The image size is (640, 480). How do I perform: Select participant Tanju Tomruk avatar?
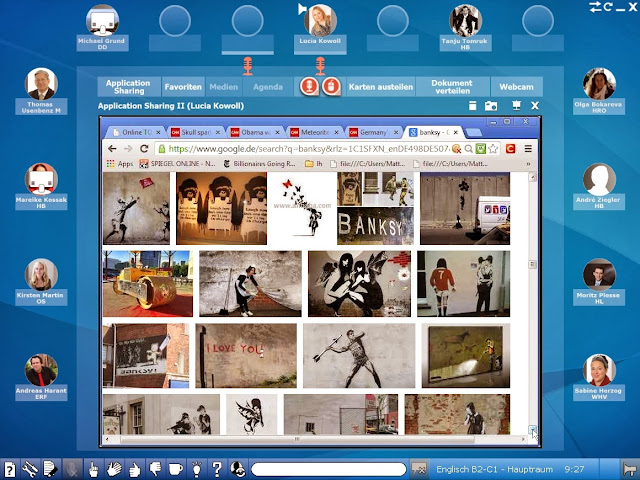465,20
